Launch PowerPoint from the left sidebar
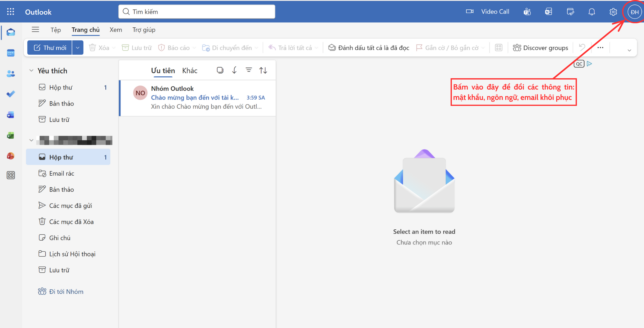Viewport: 644px width, 328px height. coord(11,156)
